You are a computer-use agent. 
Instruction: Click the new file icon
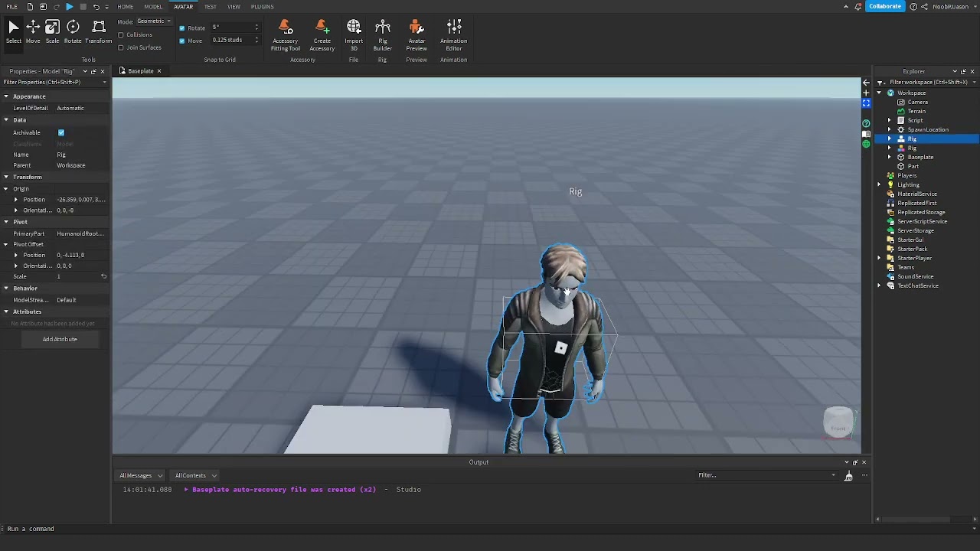tap(30, 7)
